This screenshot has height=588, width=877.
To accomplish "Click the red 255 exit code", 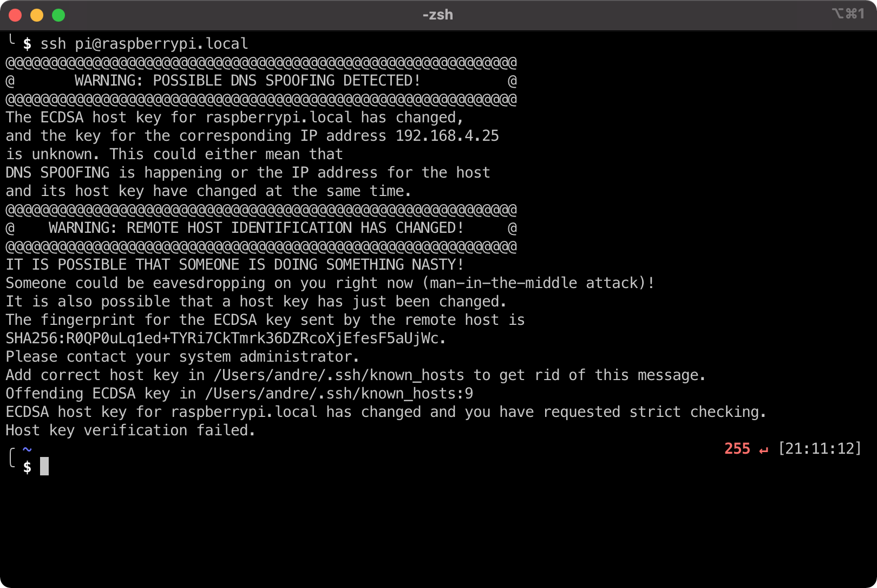I will click(x=737, y=449).
